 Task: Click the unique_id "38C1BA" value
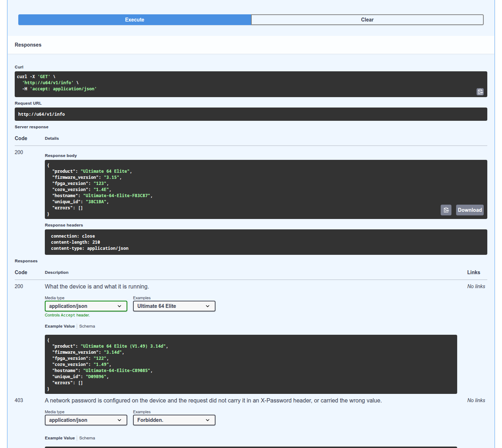tap(96, 202)
